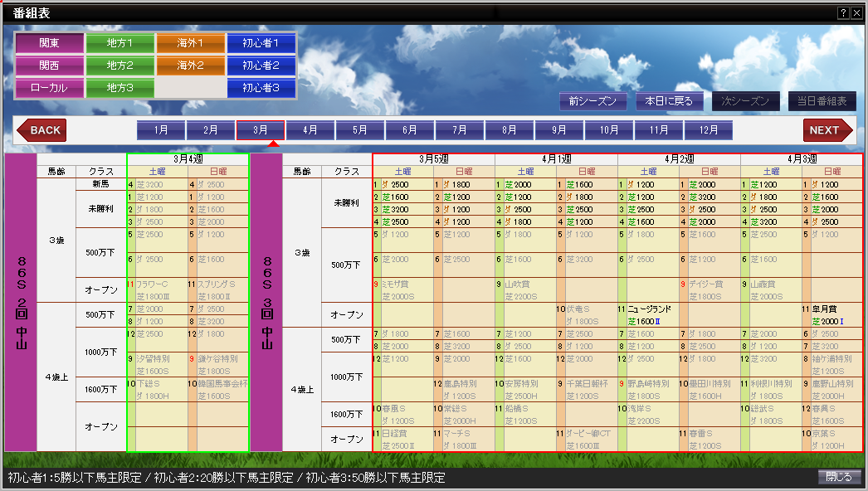
Task: Choose the 地方3 category button
Action: coord(119,87)
